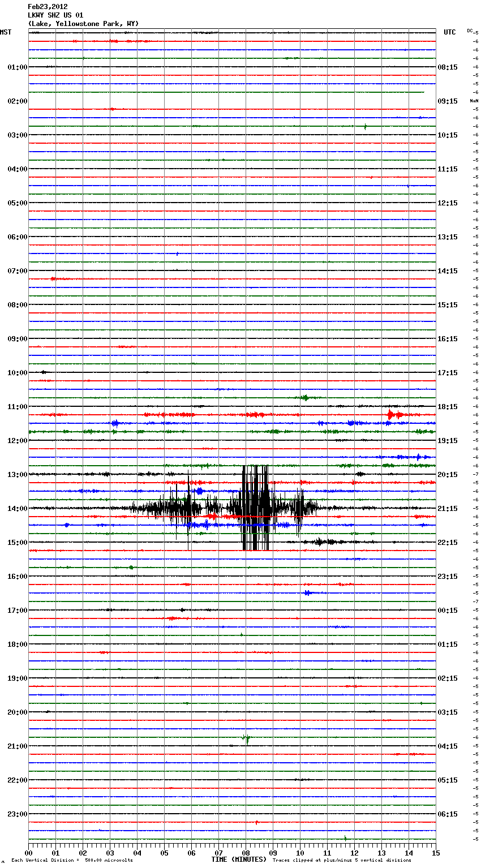Click the green spike on the 20:45 trace
Image resolution: width=481 pixels, height=868 pixels.
(x=246, y=738)
